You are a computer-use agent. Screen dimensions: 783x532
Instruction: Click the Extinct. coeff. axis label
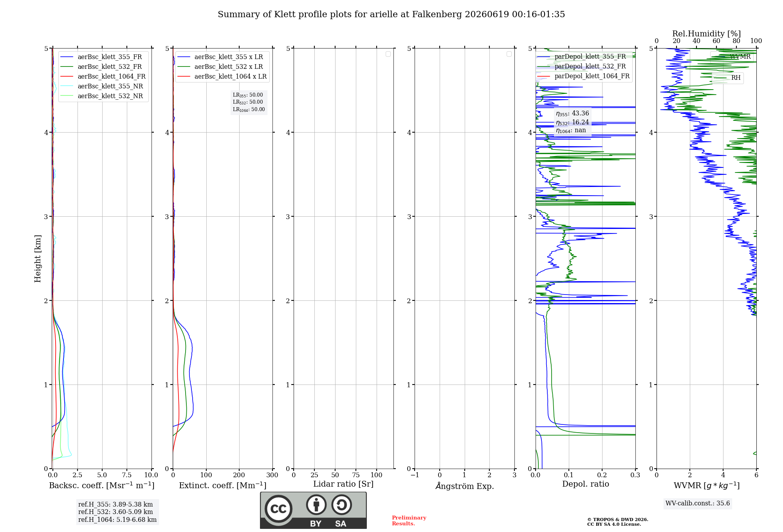[223, 485]
